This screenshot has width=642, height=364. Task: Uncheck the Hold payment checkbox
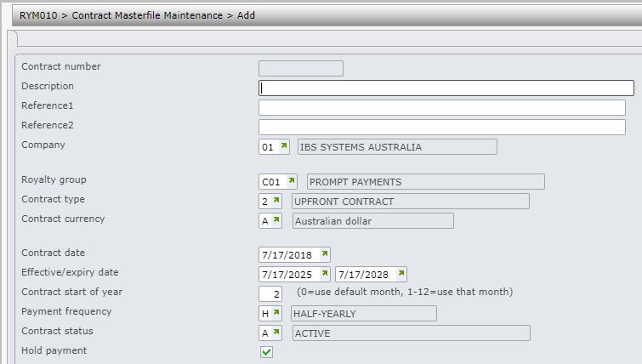(x=266, y=352)
